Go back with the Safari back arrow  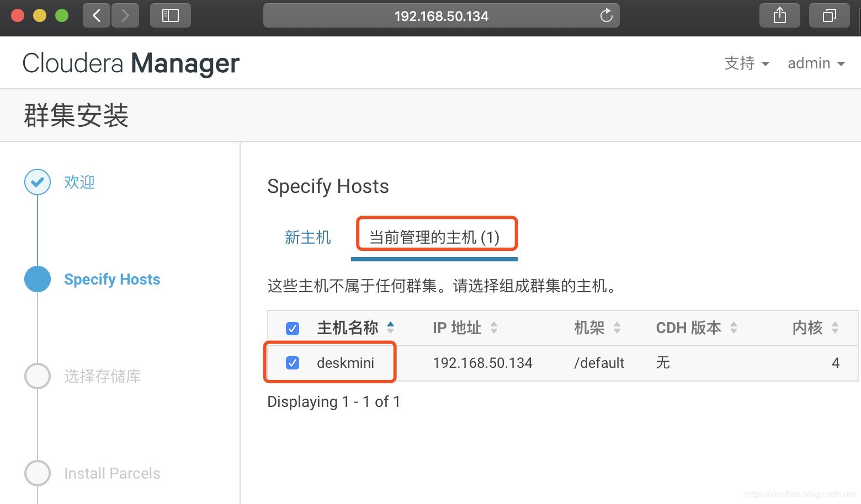point(97,15)
